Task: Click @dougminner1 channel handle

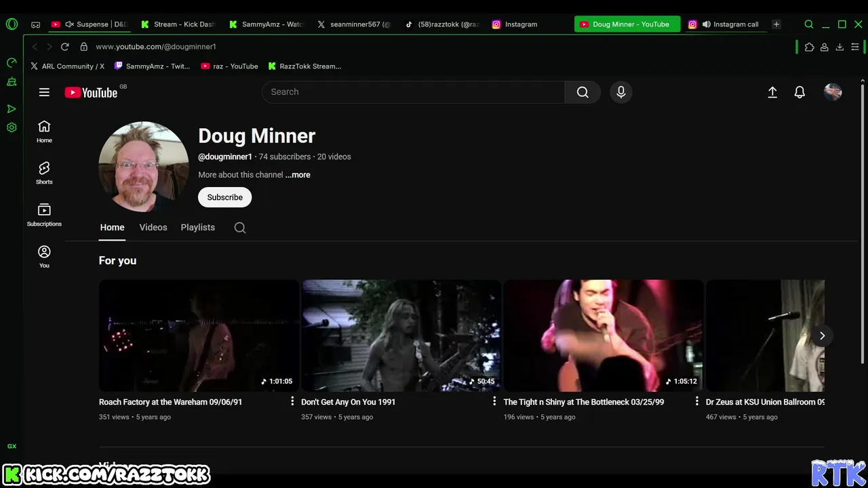Action: 225,157
